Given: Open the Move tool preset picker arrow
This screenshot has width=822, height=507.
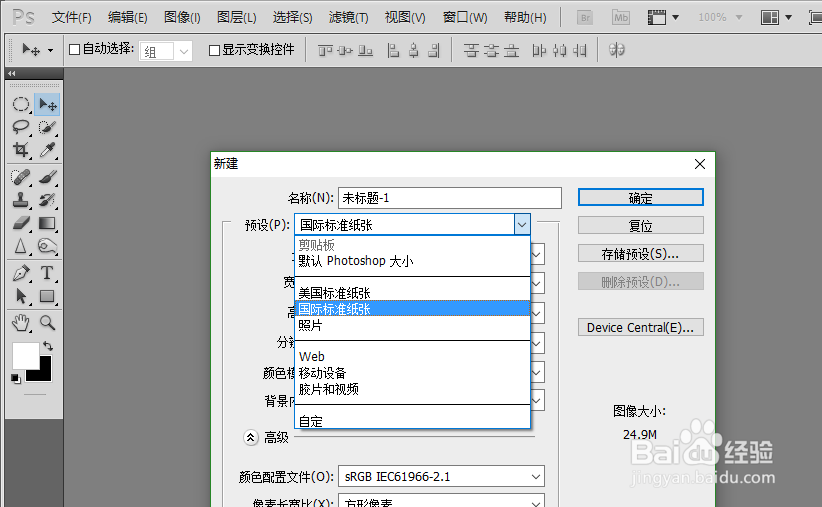Looking at the screenshot, I should [x=50, y=51].
